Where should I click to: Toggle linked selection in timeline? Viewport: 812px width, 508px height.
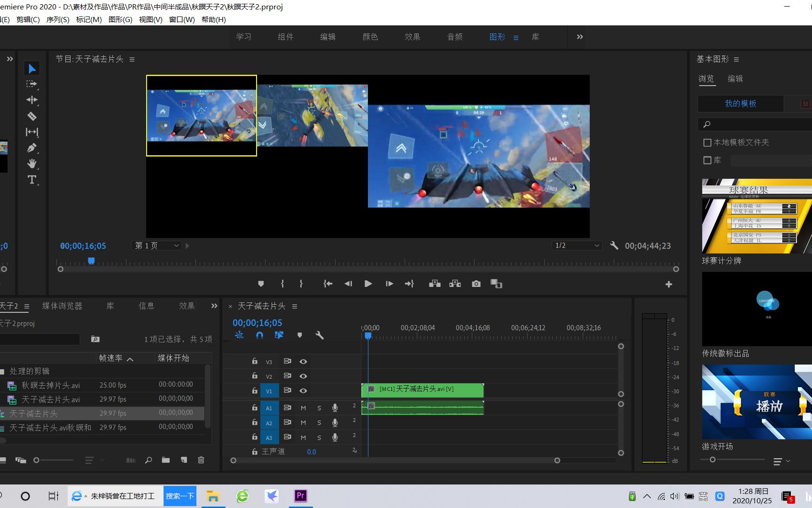pos(279,335)
